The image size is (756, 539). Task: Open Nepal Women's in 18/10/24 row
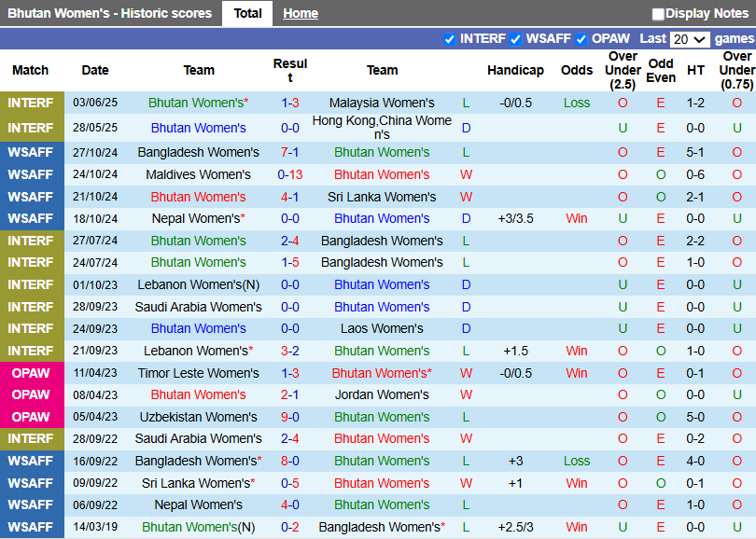[x=198, y=219]
